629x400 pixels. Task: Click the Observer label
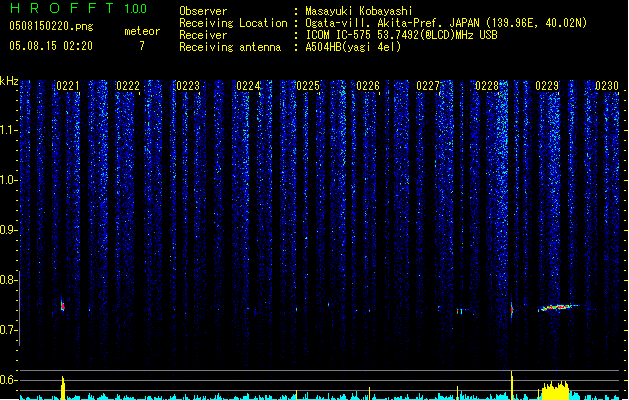203,11
